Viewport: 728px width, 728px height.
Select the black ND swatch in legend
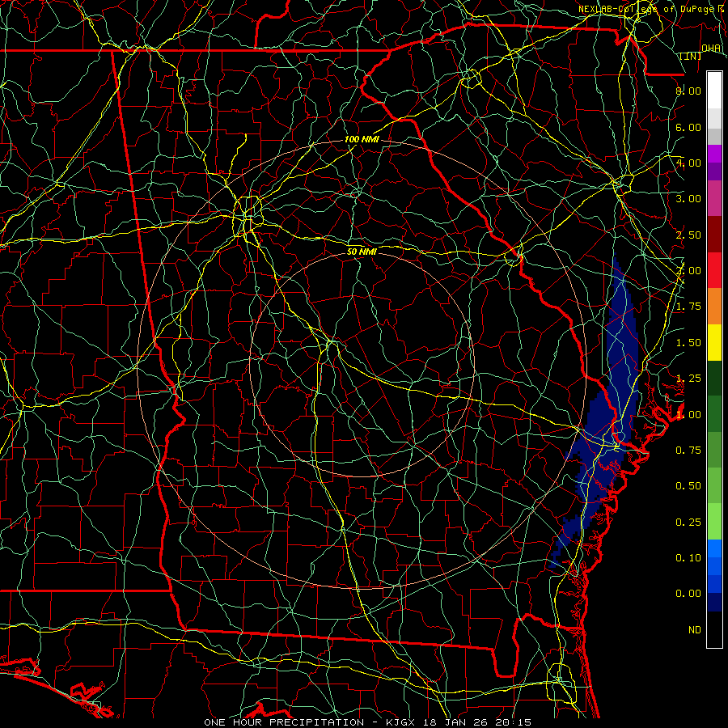[x=714, y=629]
